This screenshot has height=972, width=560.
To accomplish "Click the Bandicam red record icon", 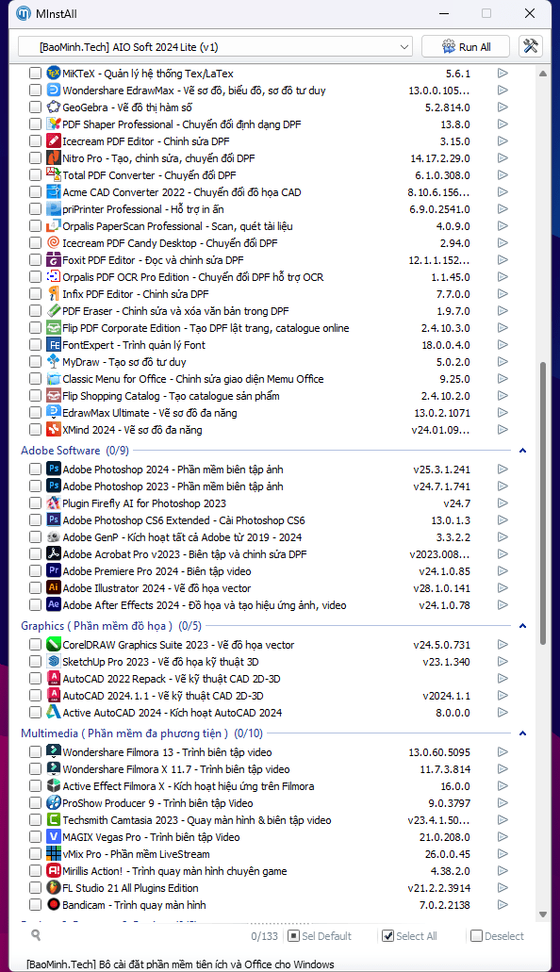I will 54,904.
